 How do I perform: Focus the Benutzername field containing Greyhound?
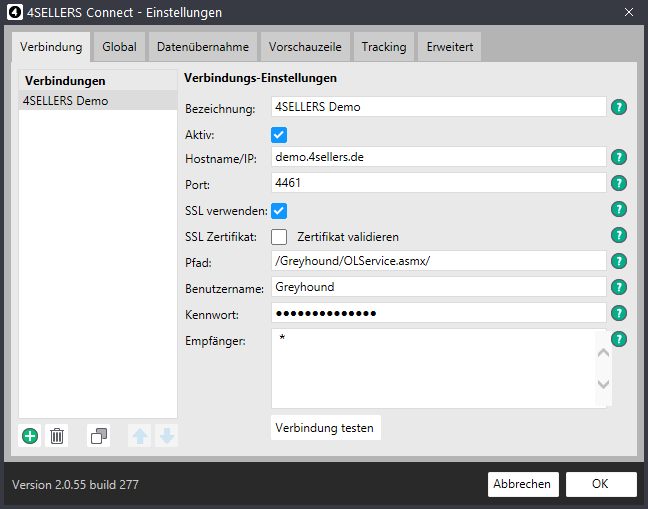pos(438,287)
